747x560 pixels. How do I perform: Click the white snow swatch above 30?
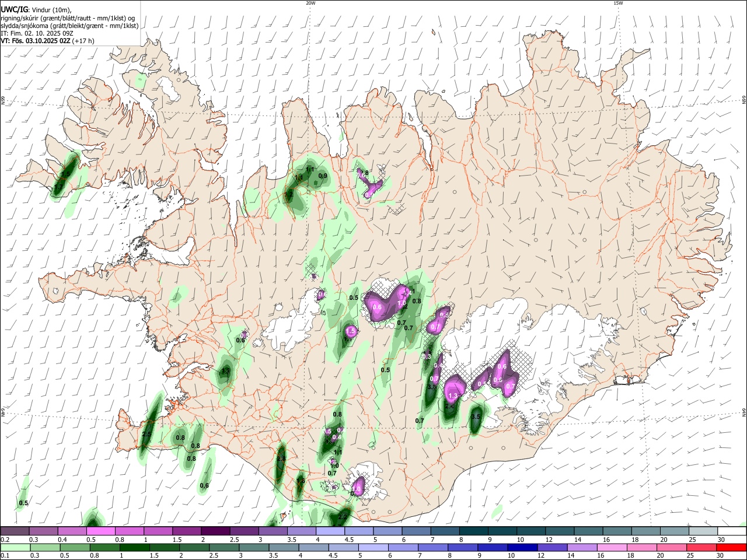tap(732, 531)
